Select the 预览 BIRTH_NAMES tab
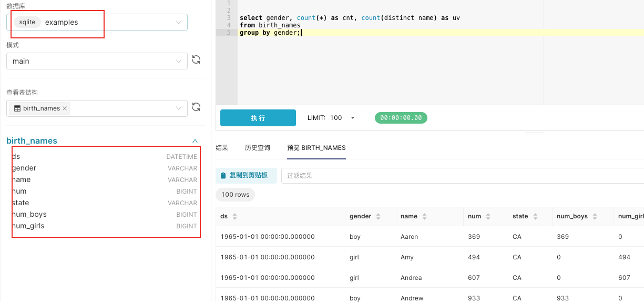 click(316, 148)
